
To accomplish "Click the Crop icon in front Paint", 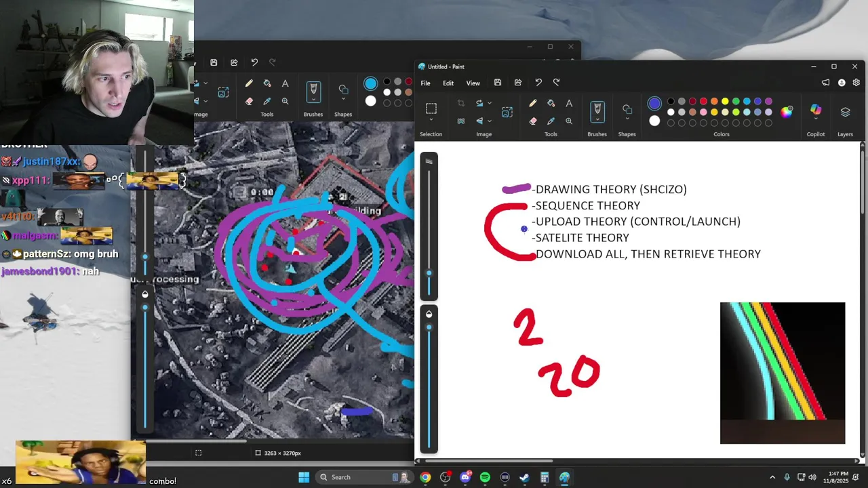I will coord(460,104).
